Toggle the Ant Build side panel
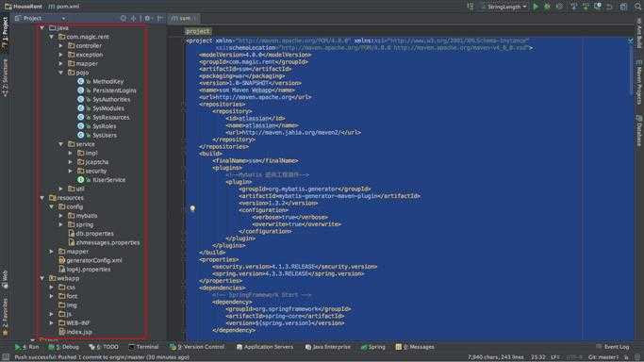This screenshot has height=362, width=644. [639, 33]
